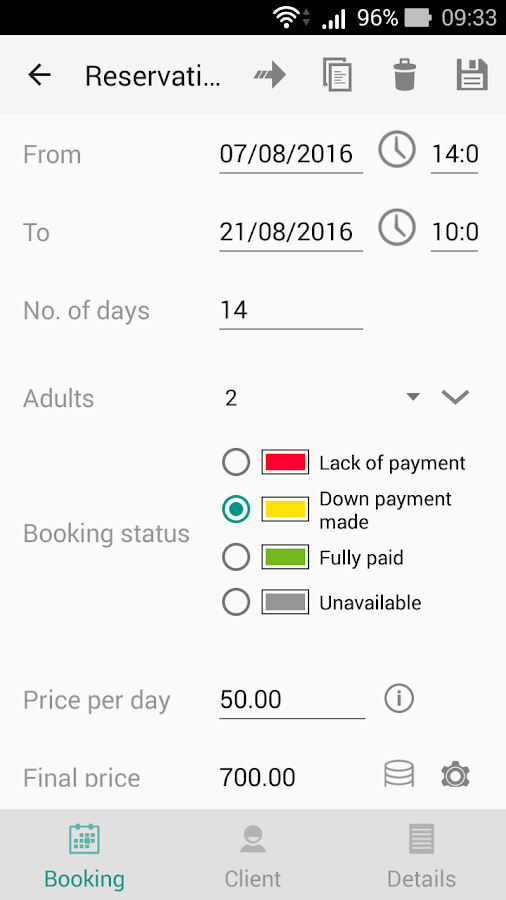Select Unavailable booking status

[x=236, y=602]
